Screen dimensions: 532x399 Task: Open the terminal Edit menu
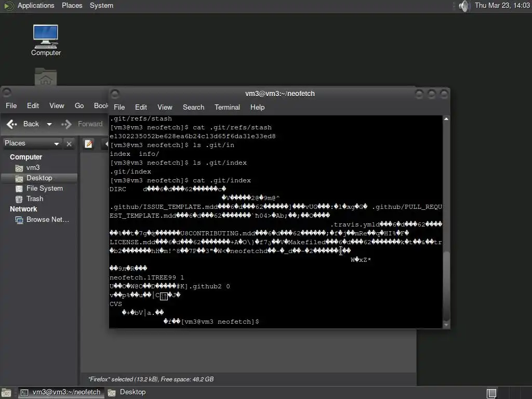[141, 107]
